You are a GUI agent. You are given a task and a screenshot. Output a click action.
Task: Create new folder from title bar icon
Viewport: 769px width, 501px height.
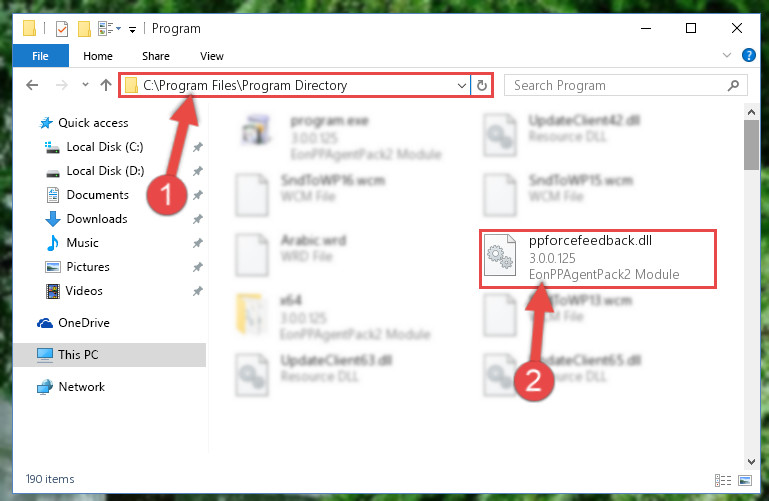tap(84, 29)
